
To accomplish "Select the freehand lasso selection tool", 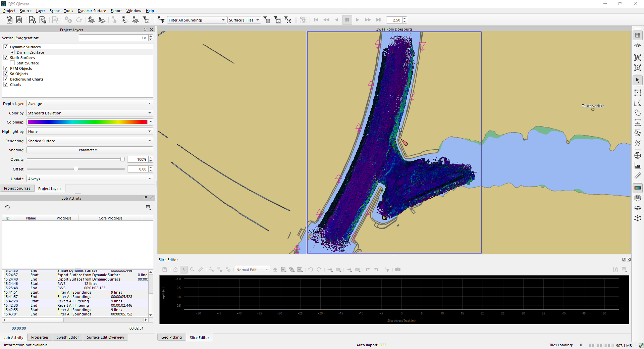I will point(637,113).
